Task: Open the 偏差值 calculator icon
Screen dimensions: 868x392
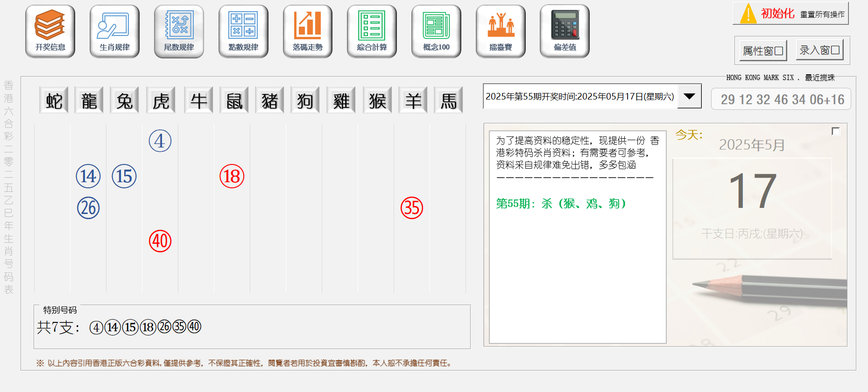Action: pos(565,31)
